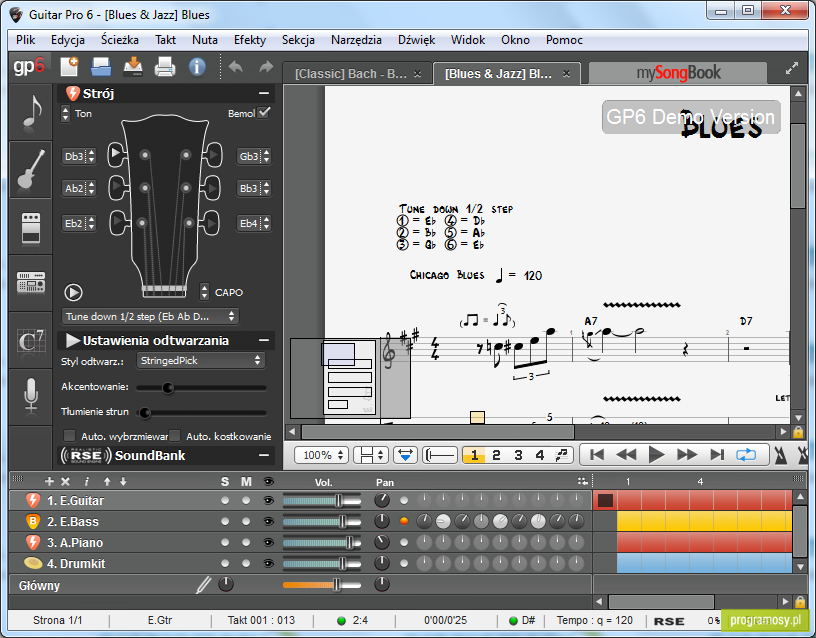Collapse the Ustawienia odtwarzania panel
816x638 pixels.
click(264, 340)
